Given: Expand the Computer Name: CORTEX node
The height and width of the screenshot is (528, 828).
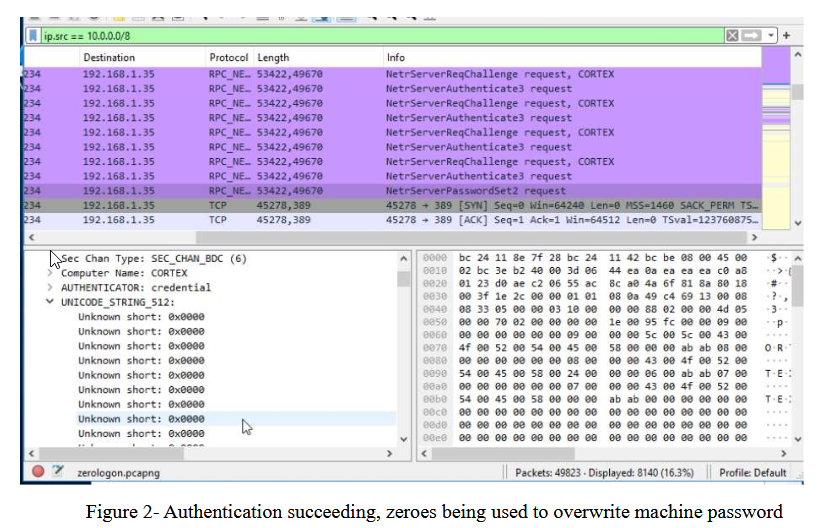Looking at the screenshot, I should click(50, 273).
